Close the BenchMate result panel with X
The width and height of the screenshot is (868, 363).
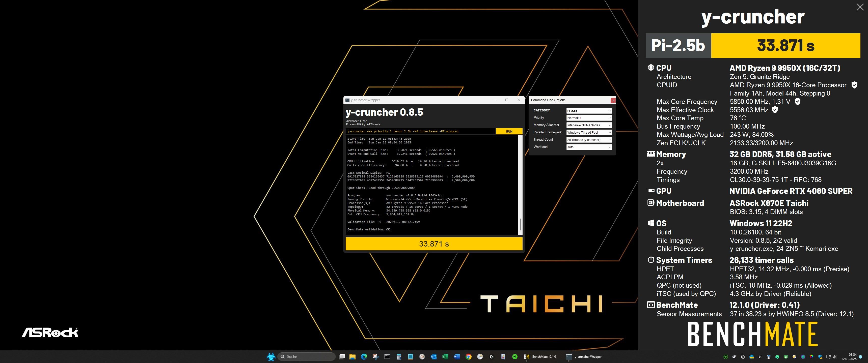click(860, 7)
